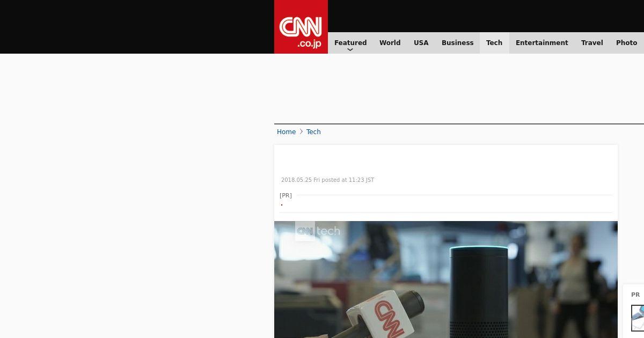This screenshot has width=644, height=338.
Task: Expand the Featured menu chevron
Action: click(x=350, y=50)
